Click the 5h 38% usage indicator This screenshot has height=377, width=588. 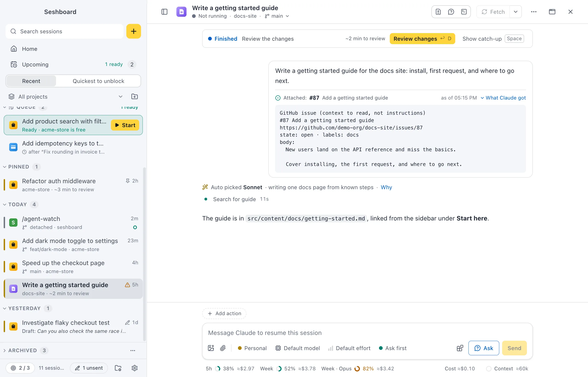(230, 368)
